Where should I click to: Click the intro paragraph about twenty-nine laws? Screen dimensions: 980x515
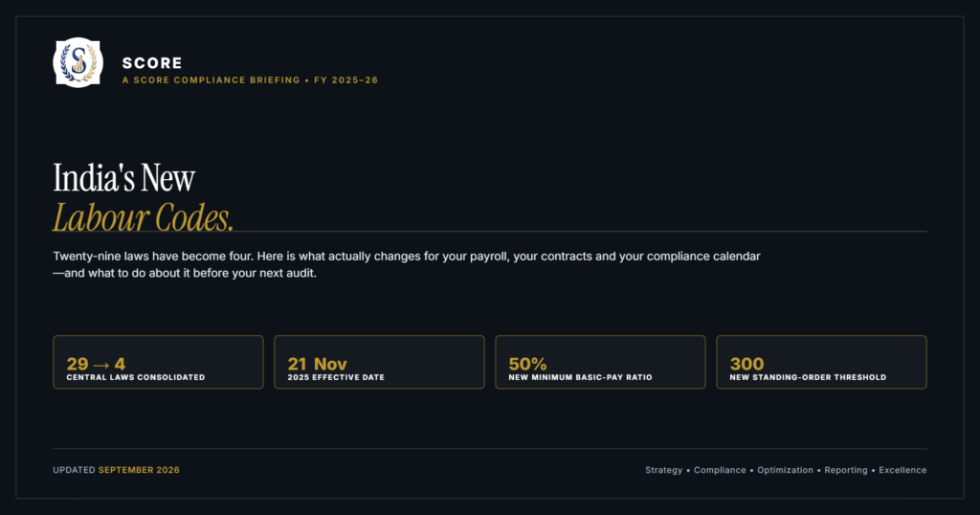[x=406, y=264]
